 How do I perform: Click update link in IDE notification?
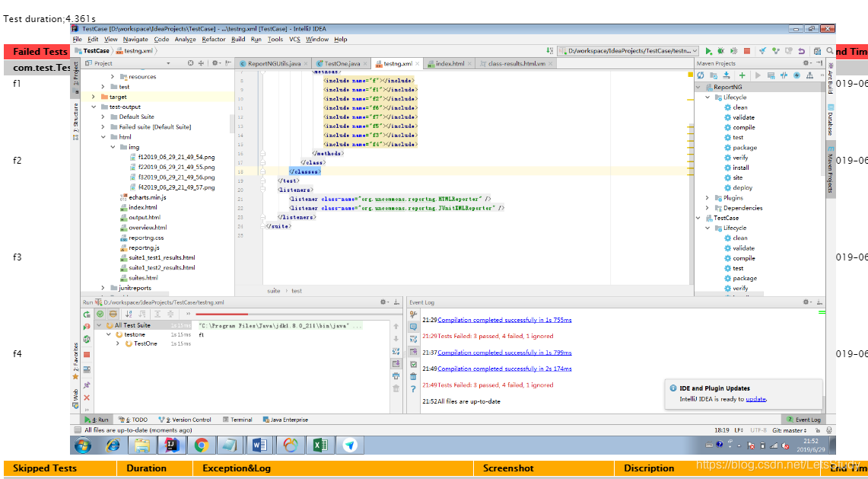(755, 399)
